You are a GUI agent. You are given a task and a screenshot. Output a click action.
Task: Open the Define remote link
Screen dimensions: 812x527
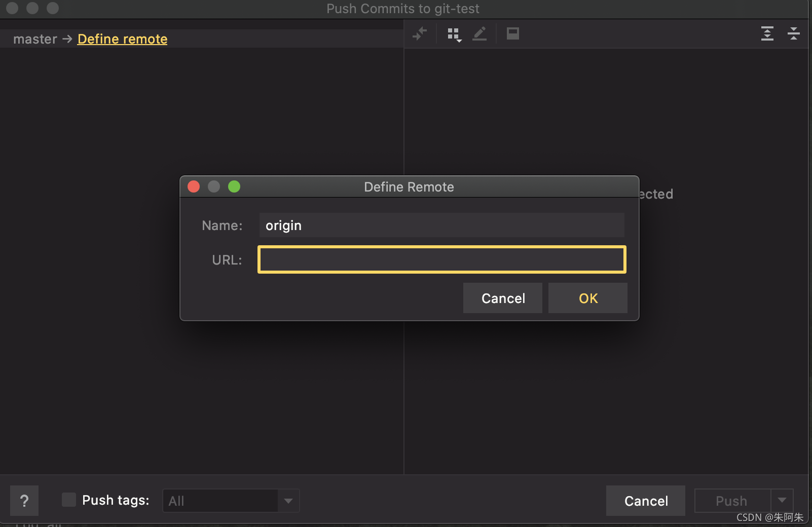click(122, 39)
